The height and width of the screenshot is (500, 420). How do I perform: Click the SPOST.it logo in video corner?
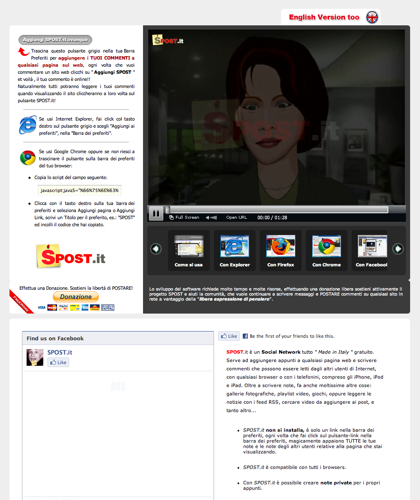coord(168,40)
